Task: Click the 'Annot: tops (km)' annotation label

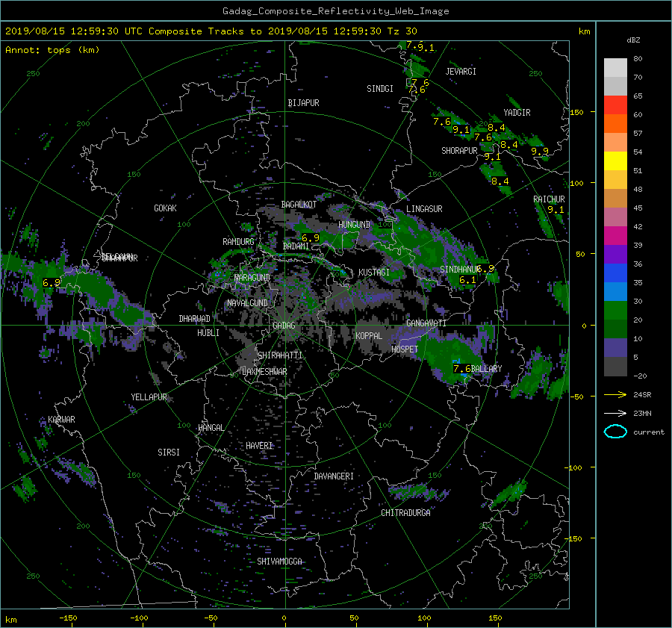Action: [52, 50]
